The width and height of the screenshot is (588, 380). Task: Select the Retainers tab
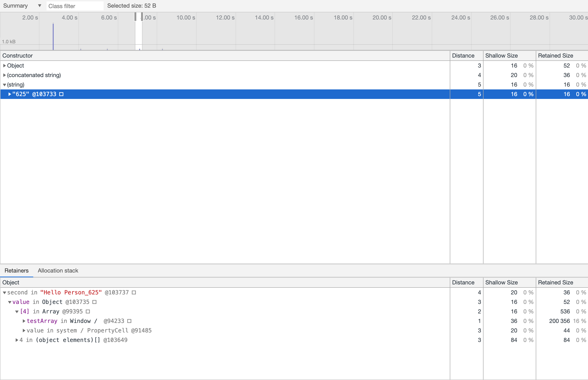tap(17, 271)
